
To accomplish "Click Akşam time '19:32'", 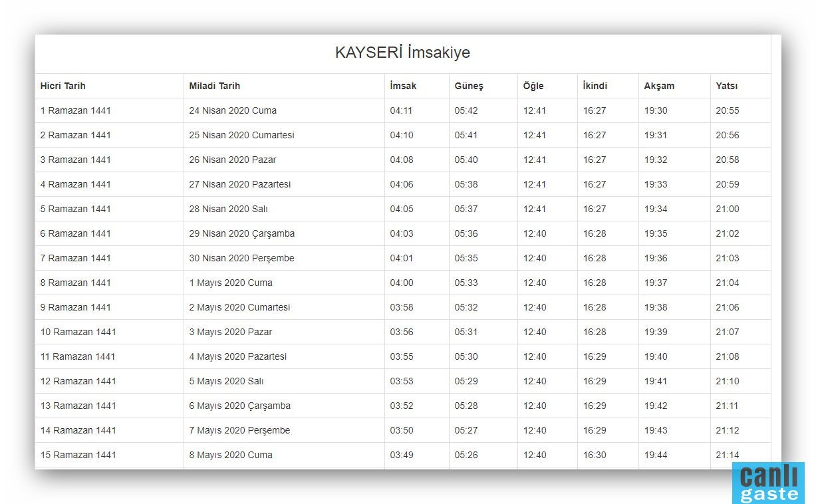I will click(656, 160).
